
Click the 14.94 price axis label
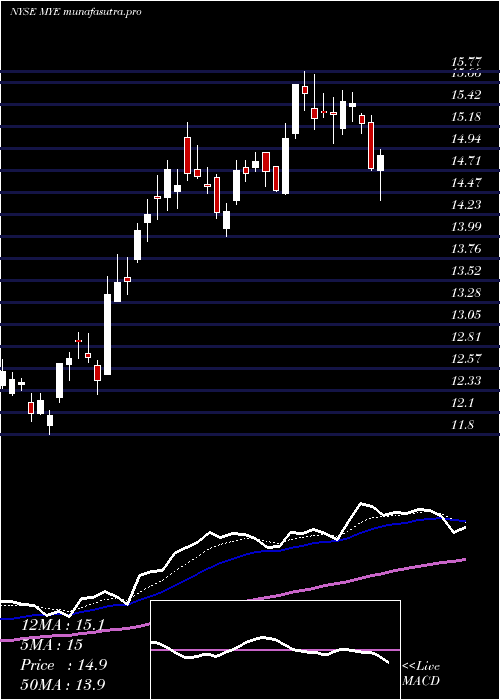tap(466, 139)
